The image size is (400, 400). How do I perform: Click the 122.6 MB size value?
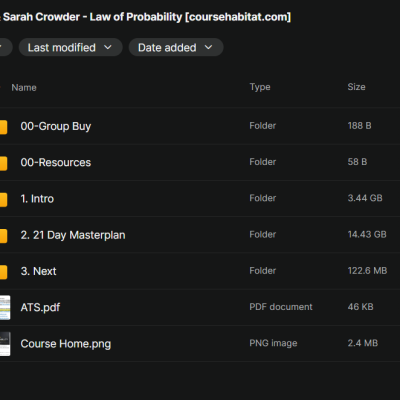(x=367, y=271)
